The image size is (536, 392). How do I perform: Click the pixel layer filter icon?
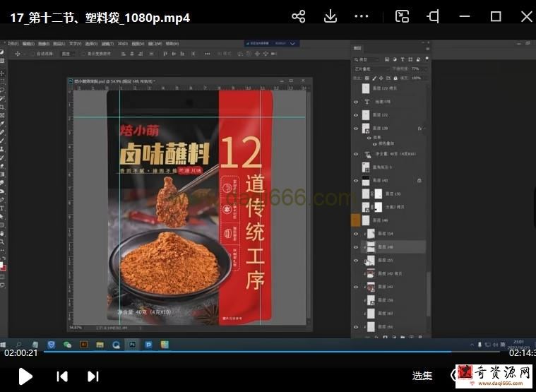[x=387, y=59]
